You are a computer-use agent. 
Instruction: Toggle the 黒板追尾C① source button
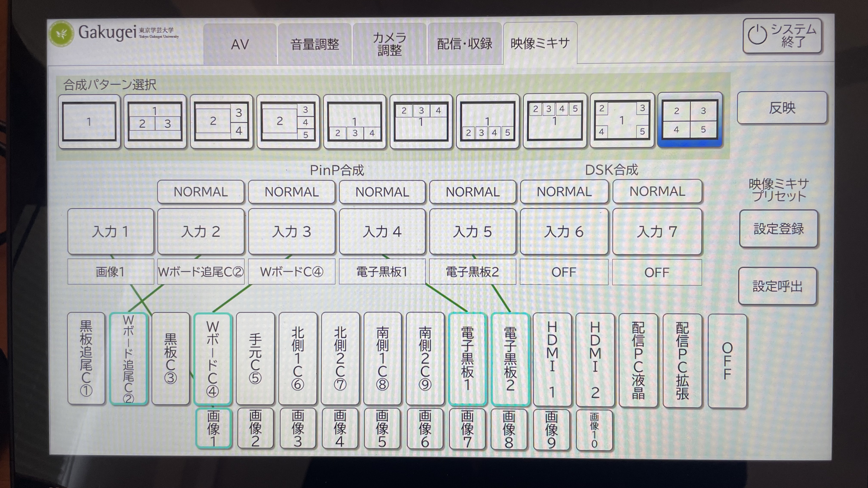[86, 358]
